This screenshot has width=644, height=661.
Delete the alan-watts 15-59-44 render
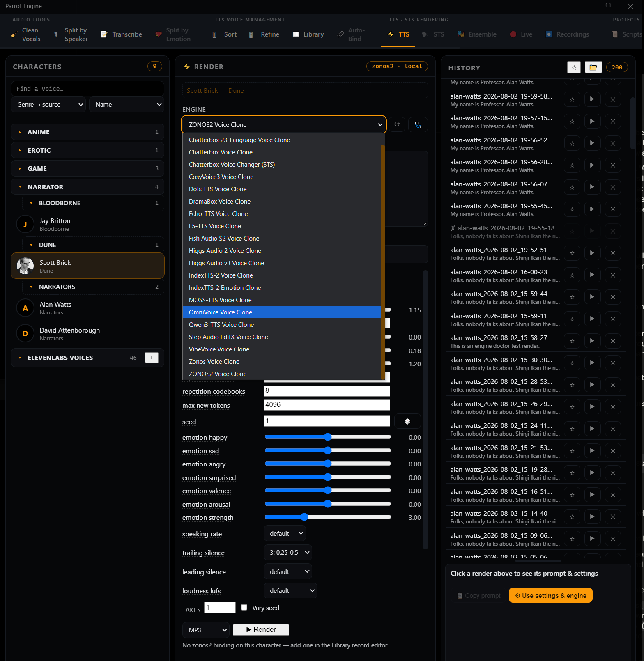(613, 297)
